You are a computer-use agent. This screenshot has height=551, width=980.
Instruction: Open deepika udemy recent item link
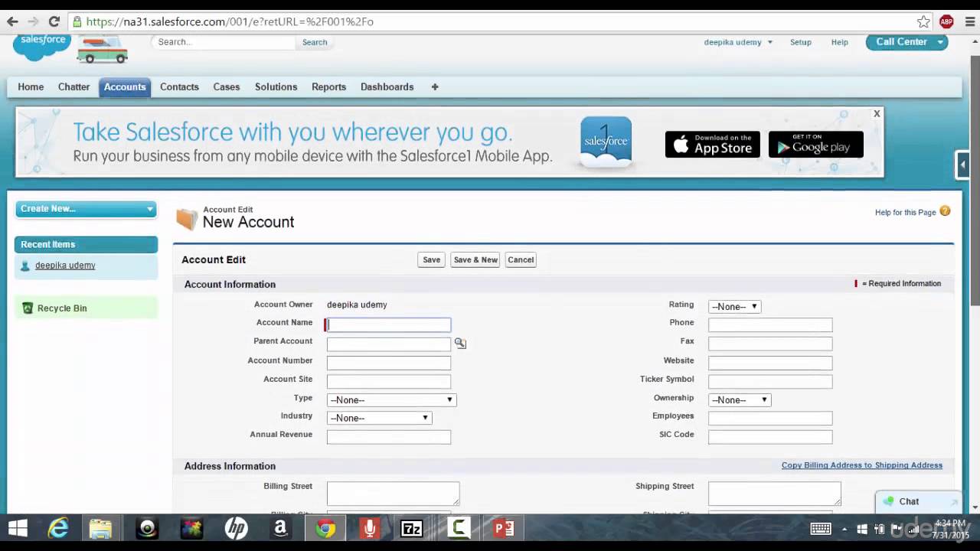tap(65, 266)
